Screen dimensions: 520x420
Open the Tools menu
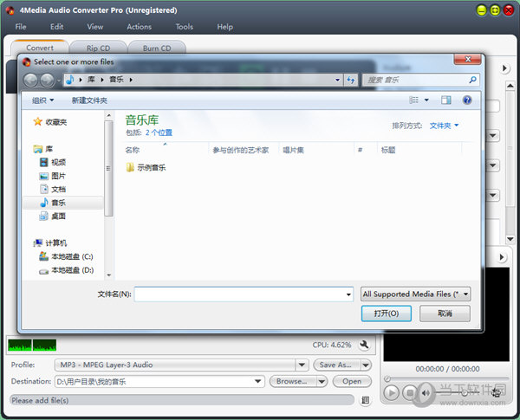click(185, 27)
